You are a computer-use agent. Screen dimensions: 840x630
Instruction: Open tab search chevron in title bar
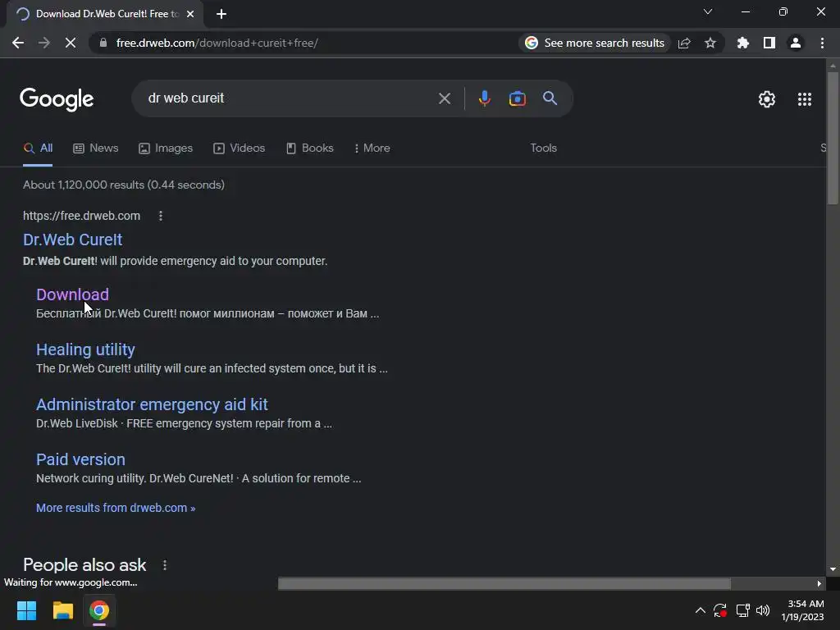(708, 11)
